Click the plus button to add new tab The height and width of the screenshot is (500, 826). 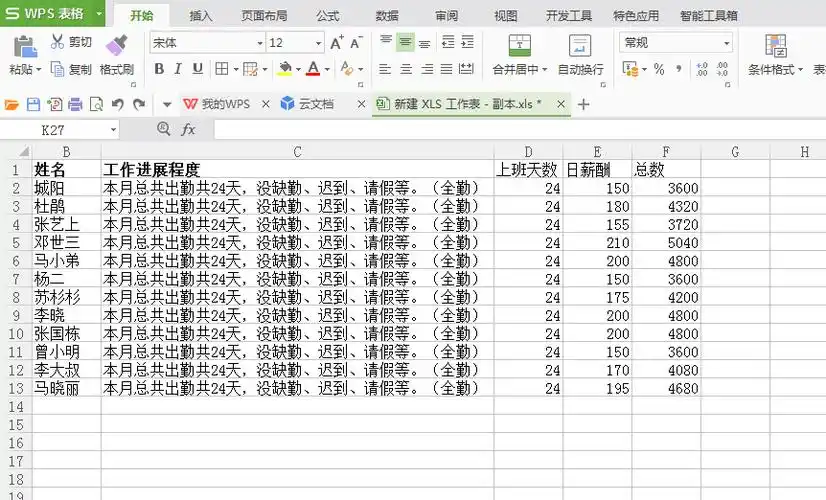[583, 104]
